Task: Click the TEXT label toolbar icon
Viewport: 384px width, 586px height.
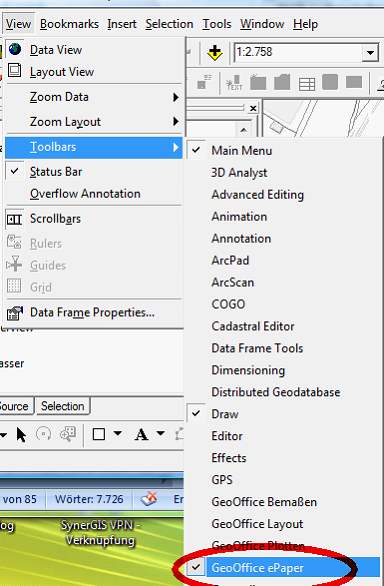Action: (234, 83)
